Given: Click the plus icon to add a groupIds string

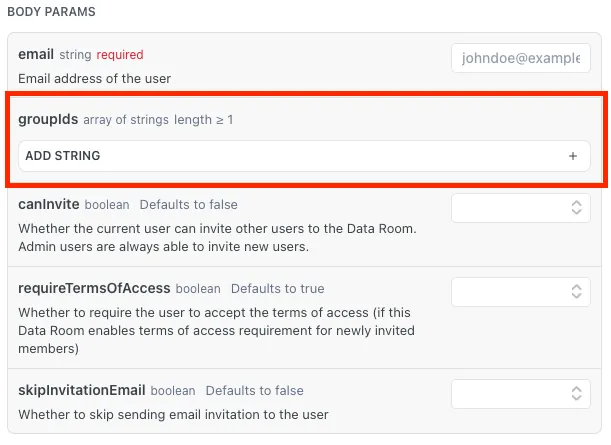Looking at the screenshot, I should pos(572,156).
